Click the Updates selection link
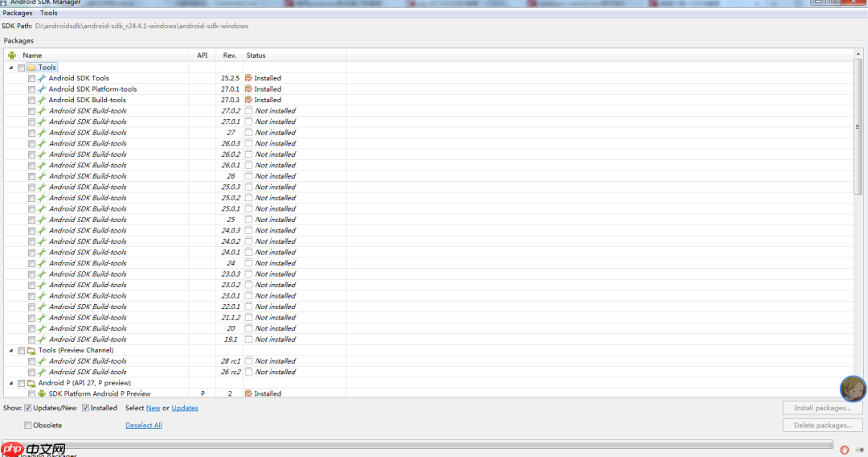 [x=185, y=408]
